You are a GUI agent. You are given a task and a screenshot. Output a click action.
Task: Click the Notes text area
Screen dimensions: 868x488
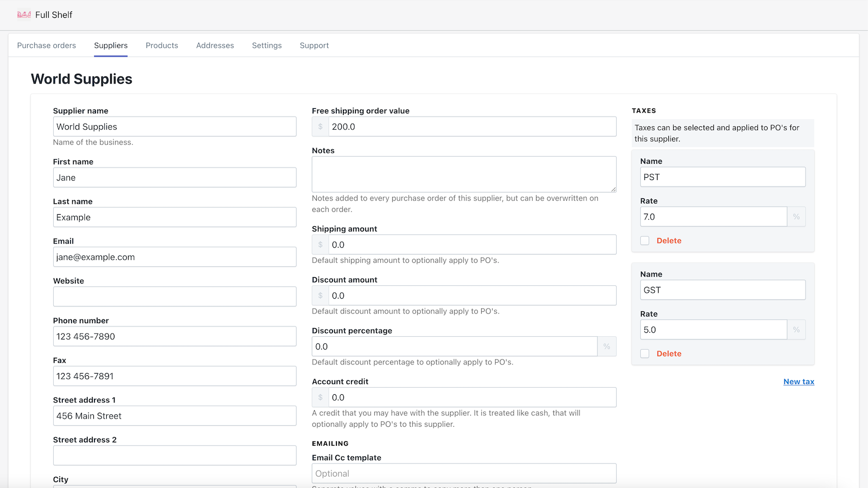(464, 174)
